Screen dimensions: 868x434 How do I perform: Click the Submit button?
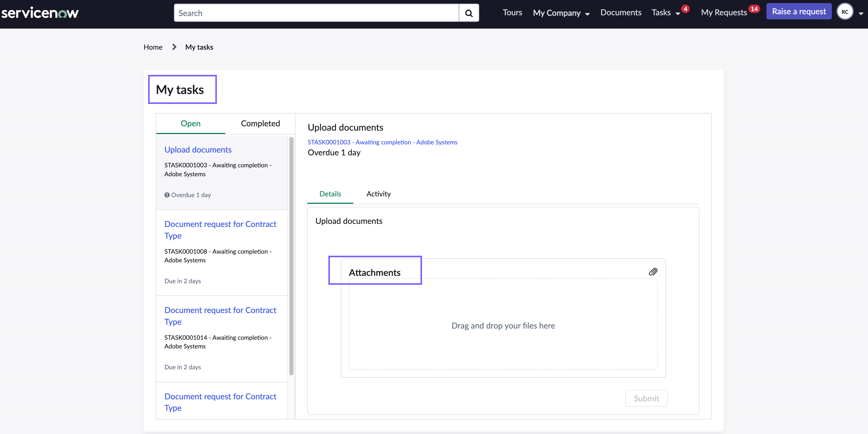(x=646, y=398)
